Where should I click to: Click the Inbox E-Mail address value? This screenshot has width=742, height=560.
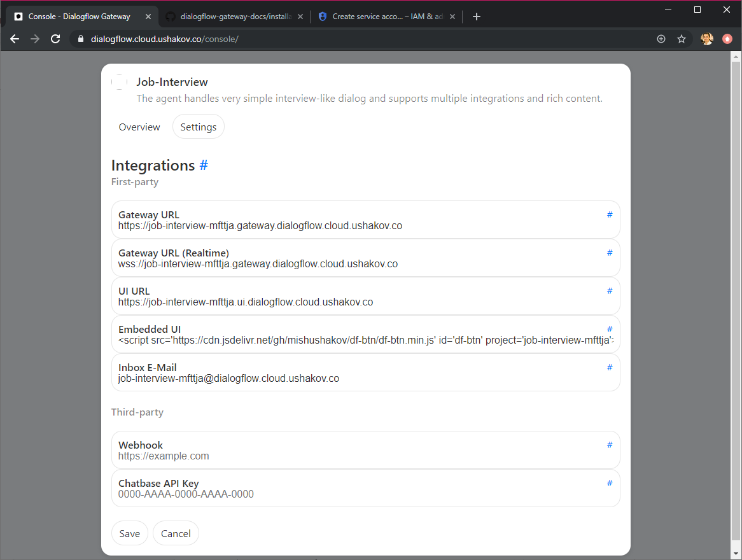pyautogui.click(x=228, y=379)
